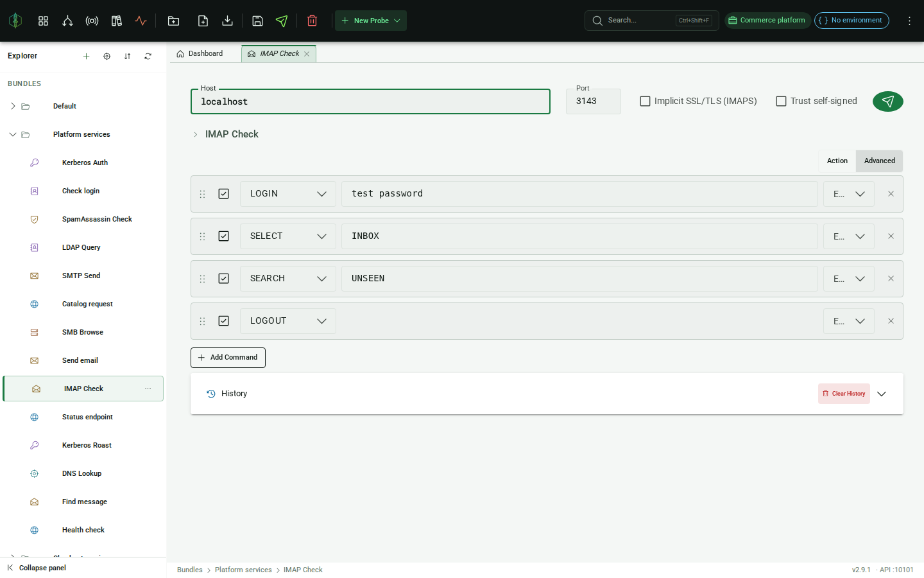924x578 pixels.
Task: Enable Implicit SSL/TLS (IMAPS) checkbox
Action: tap(646, 101)
